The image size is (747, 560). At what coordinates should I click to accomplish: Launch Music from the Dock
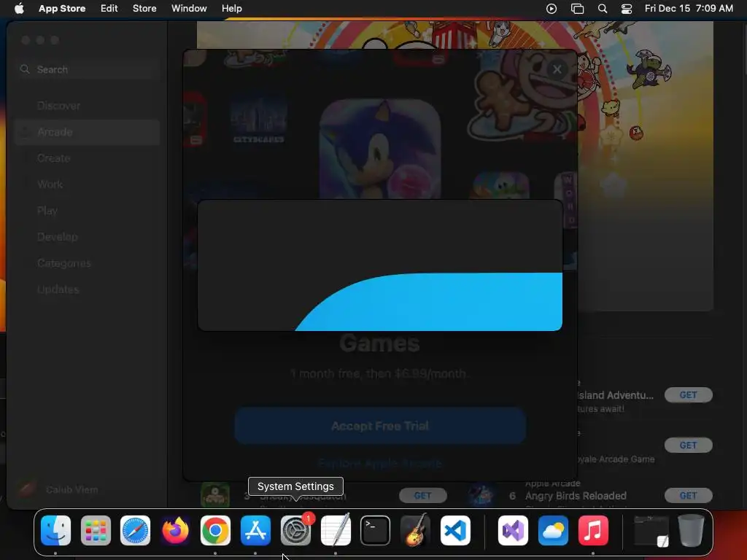coord(593,530)
